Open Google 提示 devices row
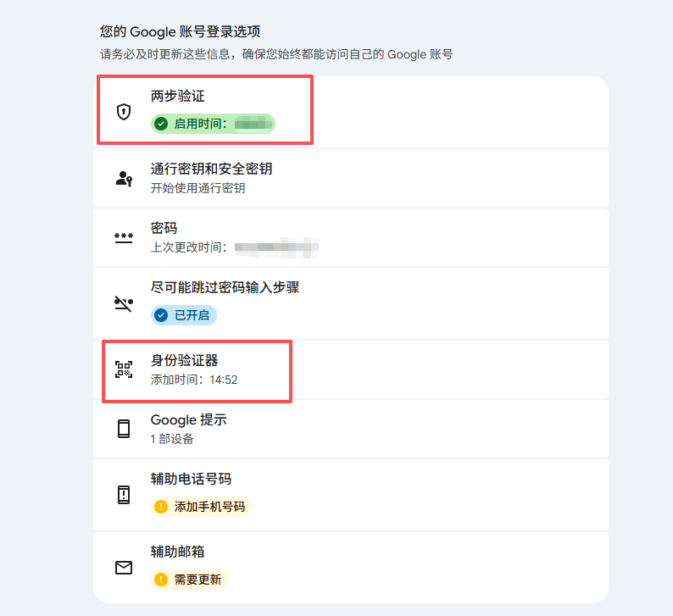The width and height of the screenshot is (673, 616). 351,429
